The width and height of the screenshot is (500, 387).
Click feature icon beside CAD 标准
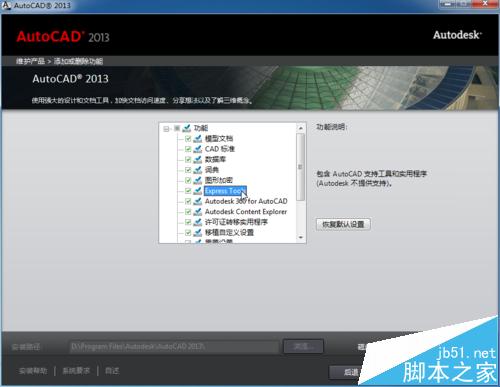tap(198, 149)
